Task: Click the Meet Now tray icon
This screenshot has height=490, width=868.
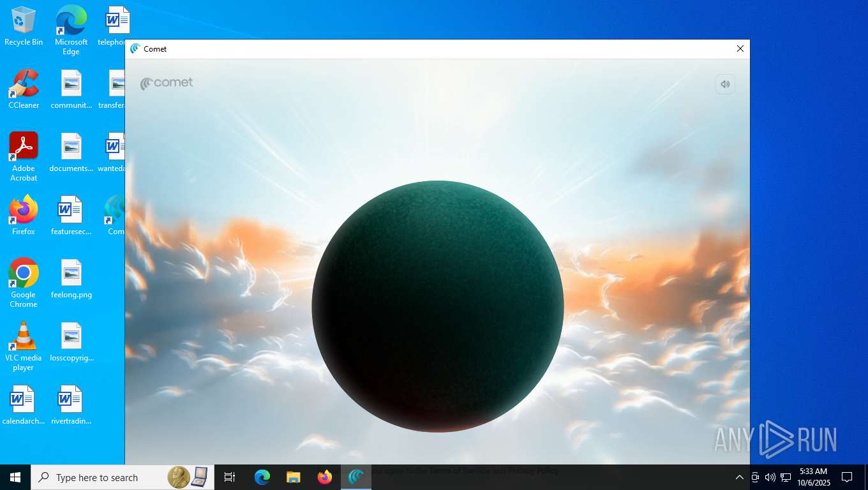Action: click(755, 477)
